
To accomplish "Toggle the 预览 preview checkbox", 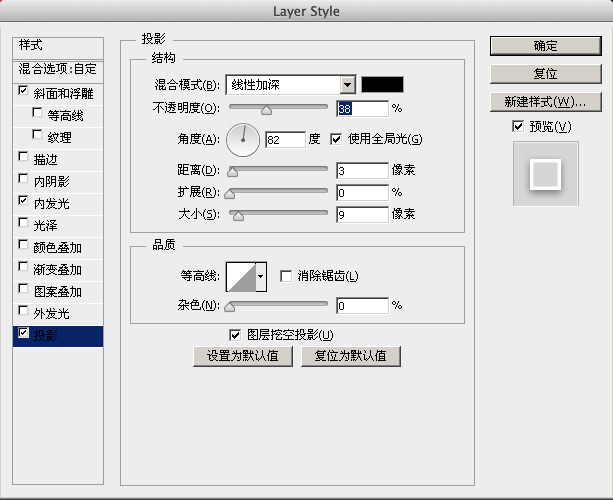I will click(518, 126).
